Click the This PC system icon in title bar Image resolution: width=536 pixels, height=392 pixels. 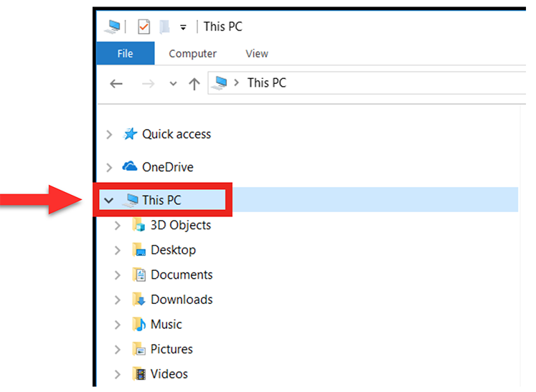[x=113, y=27]
